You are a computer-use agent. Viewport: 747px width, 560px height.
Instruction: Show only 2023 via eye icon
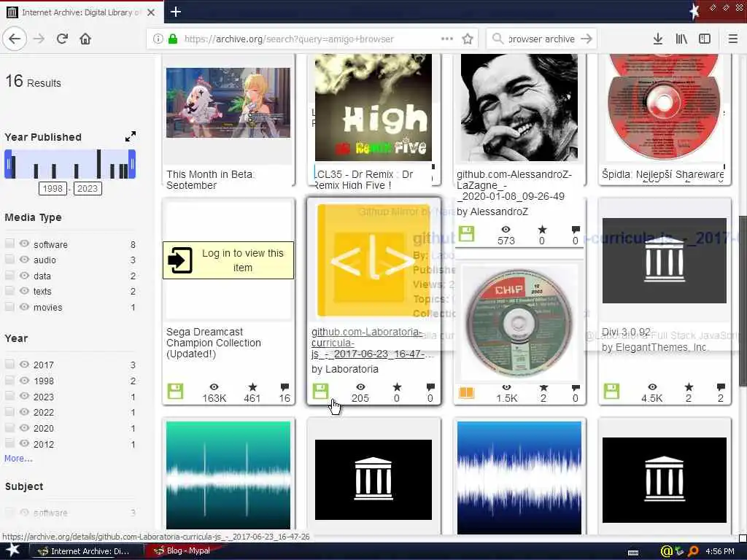point(24,396)
